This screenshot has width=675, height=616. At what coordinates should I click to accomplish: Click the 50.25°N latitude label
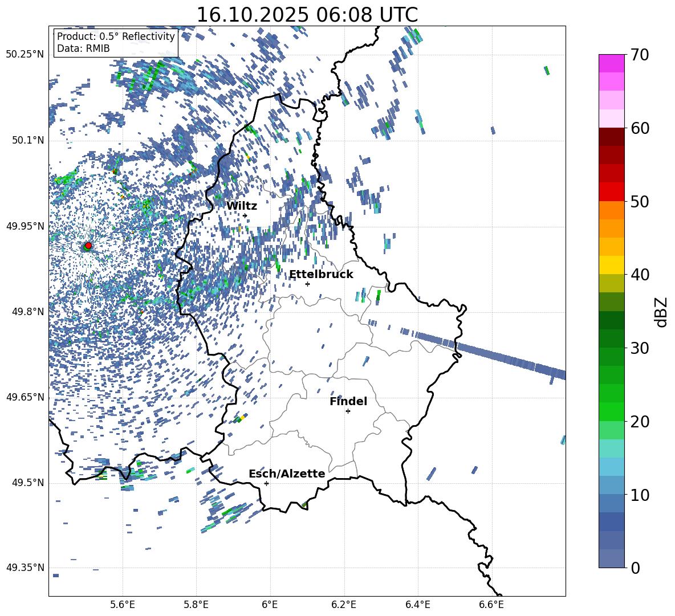coord(25,55)
